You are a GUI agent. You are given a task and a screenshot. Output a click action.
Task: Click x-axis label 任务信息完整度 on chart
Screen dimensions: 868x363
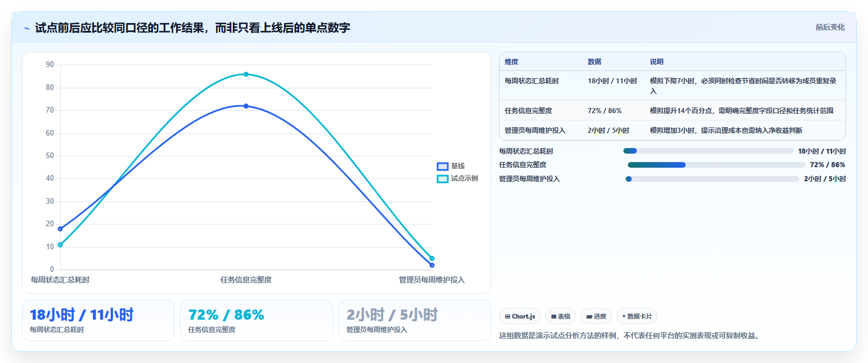pyautogui.click(x=246, y=280)
